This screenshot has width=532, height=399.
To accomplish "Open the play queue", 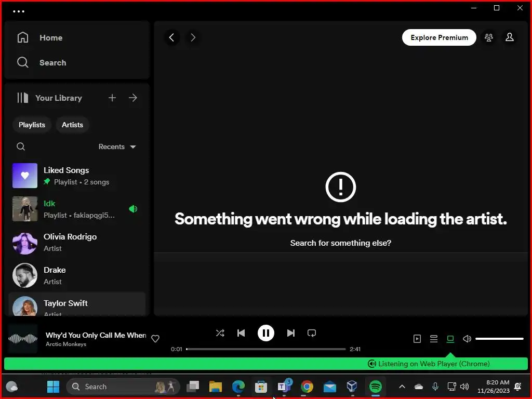I will (x=434, y=339).
